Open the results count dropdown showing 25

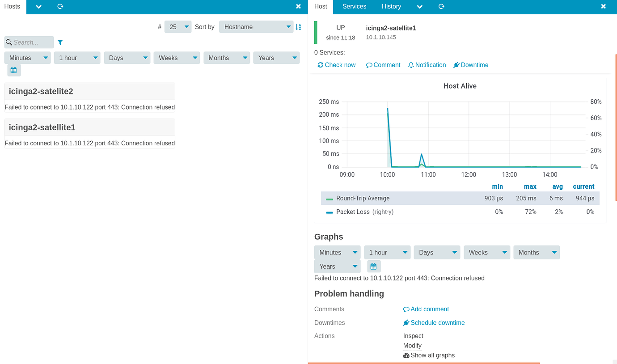tap(177, 27)
